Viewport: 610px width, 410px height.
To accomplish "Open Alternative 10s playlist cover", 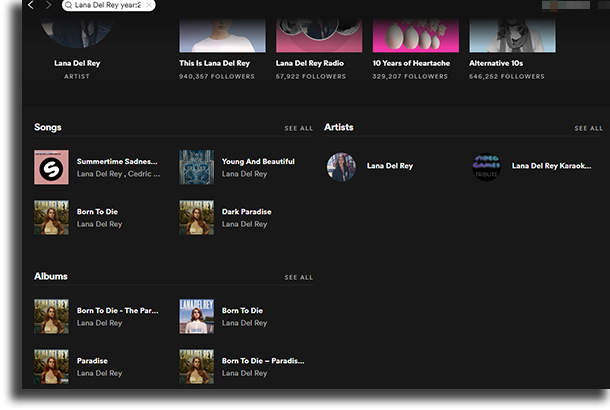I will pos(512,35).
